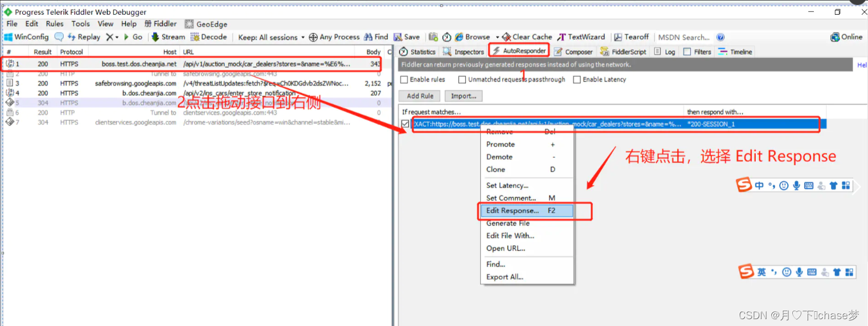Enable rules checkbox
Screen dimensions: 868x326
click(x=404, y=80)
